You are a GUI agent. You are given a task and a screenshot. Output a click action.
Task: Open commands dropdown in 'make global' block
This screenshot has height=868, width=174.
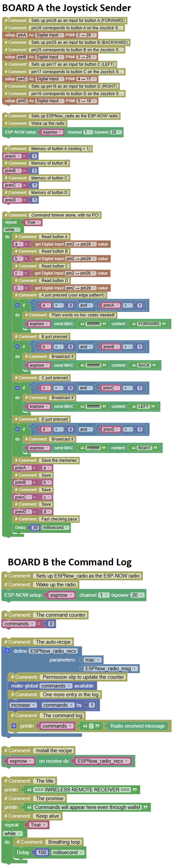point(56,686)
